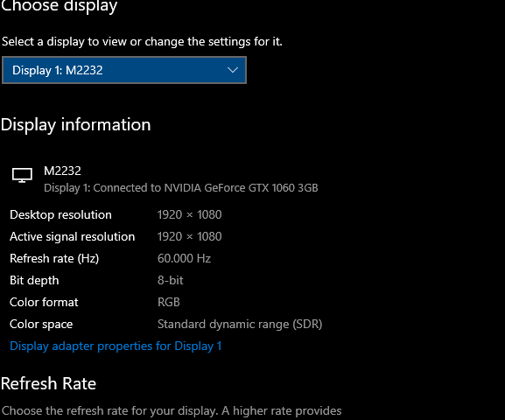Screen dimensions: 505x420
Task: Click the Select a display instruction text
Action: pos(142,41)
